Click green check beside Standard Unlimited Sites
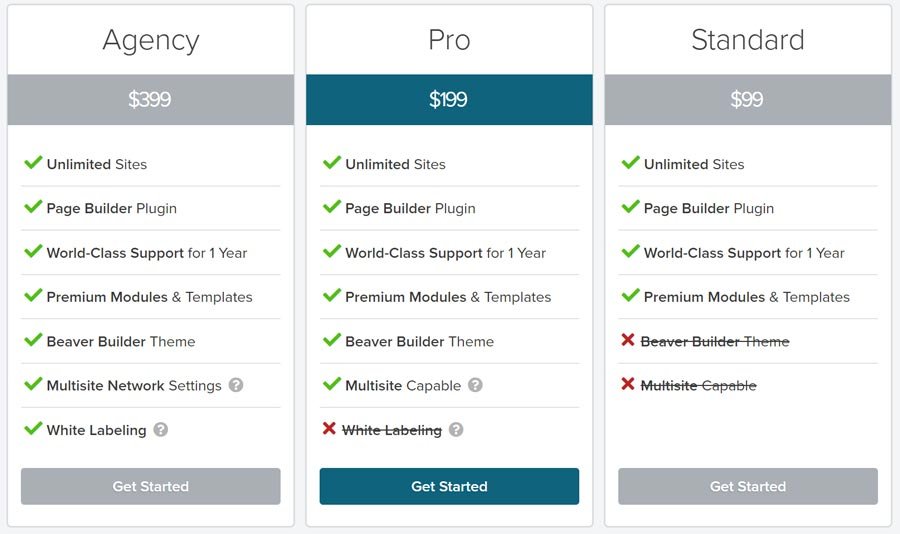 point(630,162)
